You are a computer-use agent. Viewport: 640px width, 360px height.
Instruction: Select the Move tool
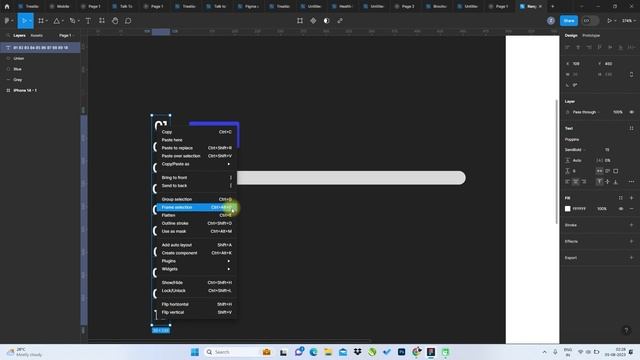click(24, 21)
